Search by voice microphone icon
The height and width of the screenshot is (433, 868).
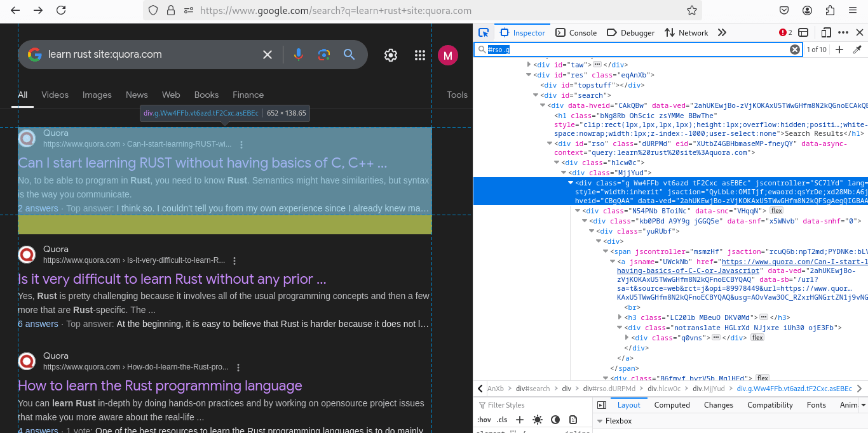coord(298,55)
